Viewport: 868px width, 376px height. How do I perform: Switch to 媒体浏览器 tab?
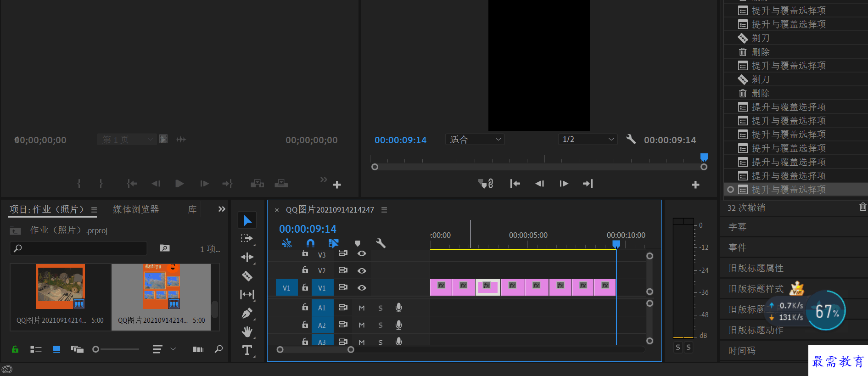(136, 209)
